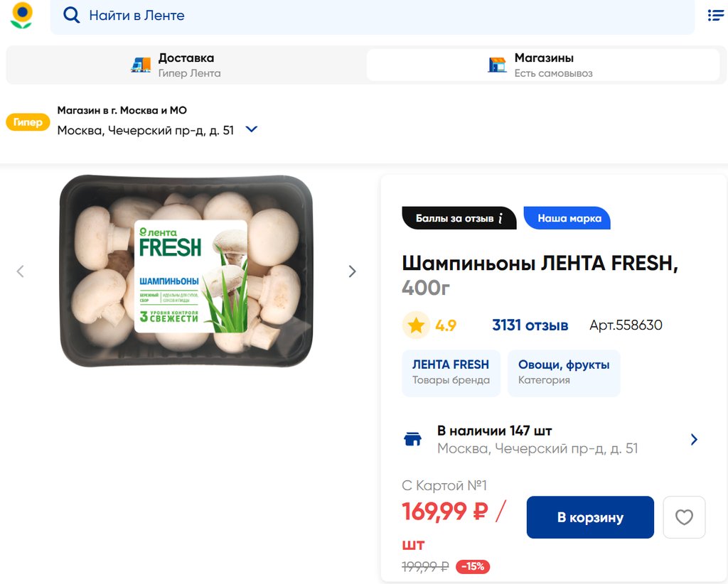Click the yellow star rating icon
This screenshot has width=728, height=584.
point(416,325)
